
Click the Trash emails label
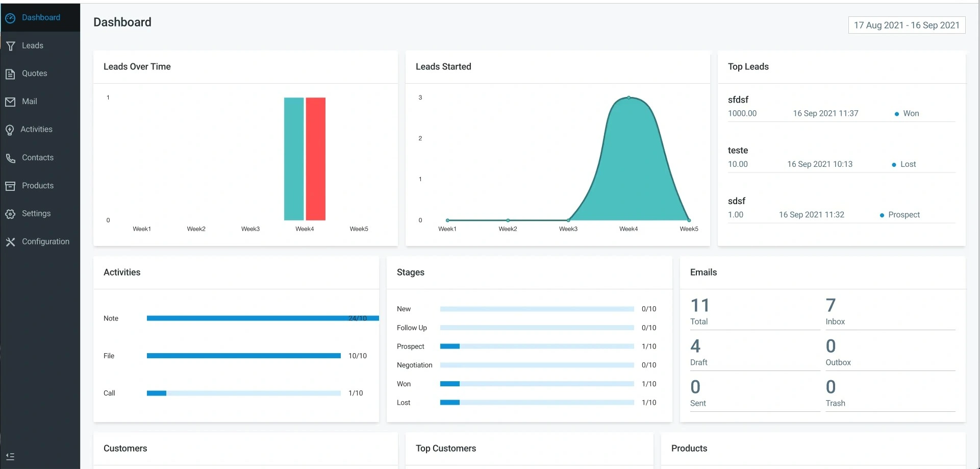click(x=835, y=403)
